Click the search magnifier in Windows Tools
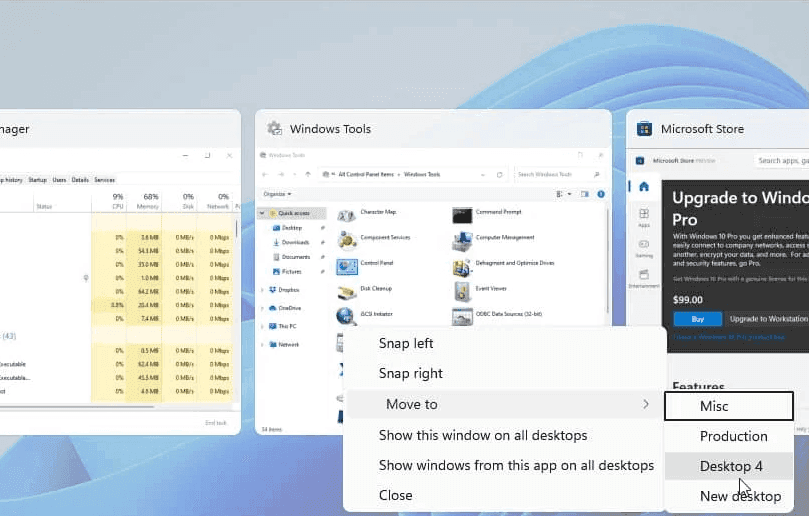Viewport: 809px width, 516px height. tap(596, 174)
